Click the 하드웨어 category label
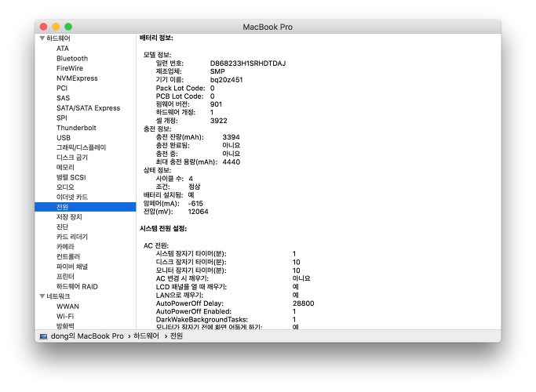Viewport: 536px width, 392px height. 58,38
